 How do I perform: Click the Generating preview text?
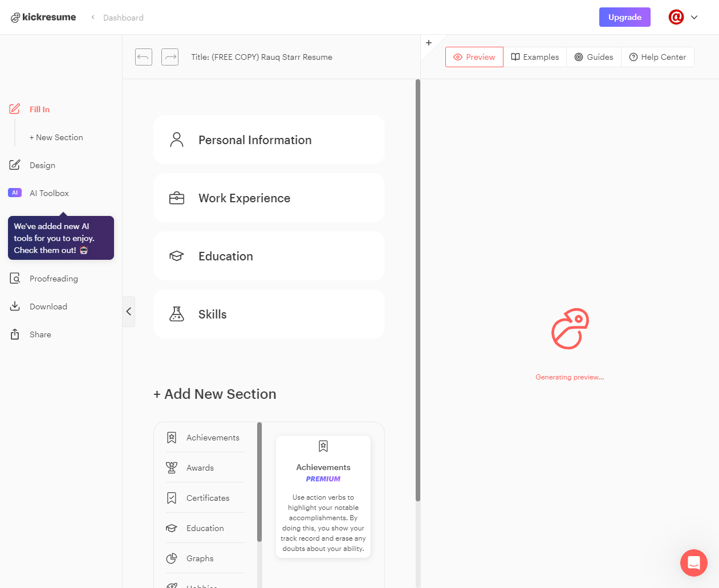click(570, 377)
